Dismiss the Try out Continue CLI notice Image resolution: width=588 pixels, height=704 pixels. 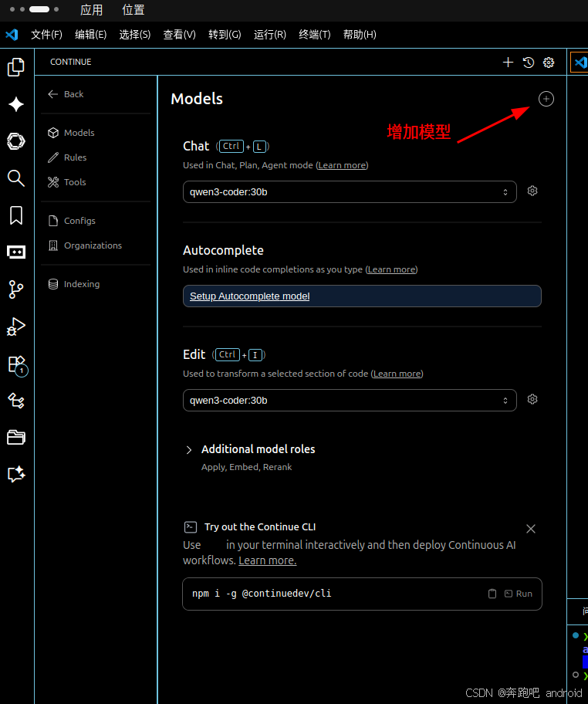coord(531,529)
